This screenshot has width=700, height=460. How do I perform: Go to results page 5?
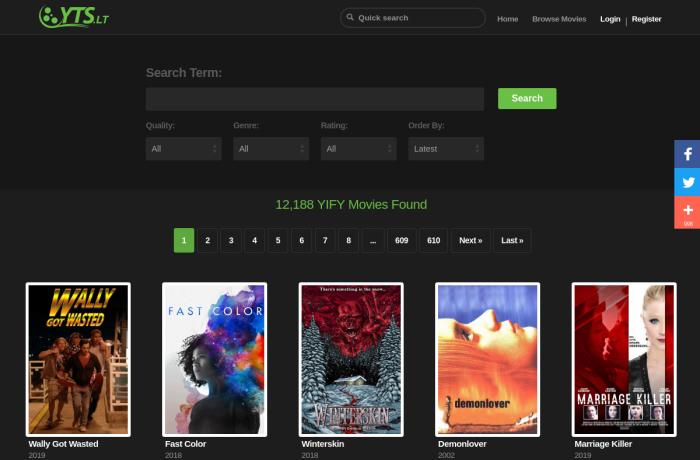(278, 240)
